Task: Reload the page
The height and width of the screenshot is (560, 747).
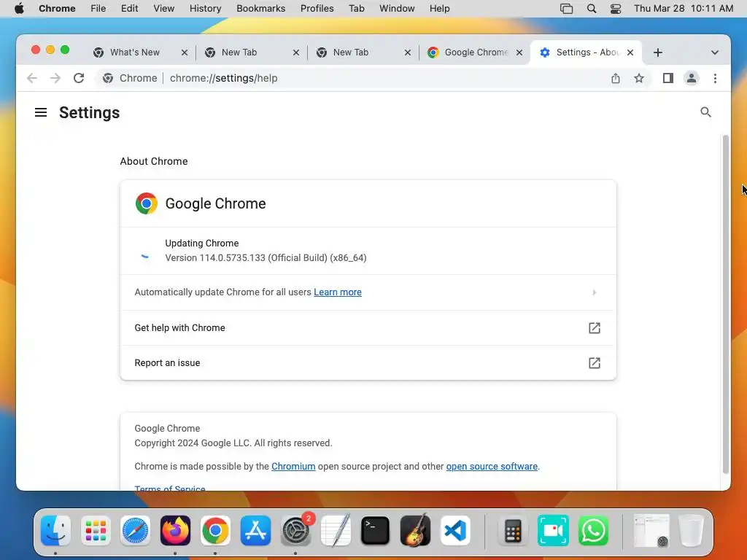Action: (79, 78)
